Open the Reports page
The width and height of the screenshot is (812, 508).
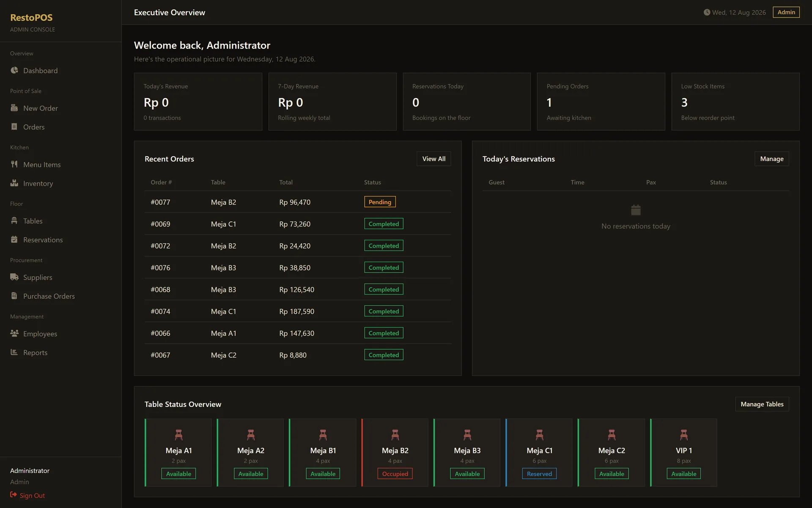coord(60,352)
